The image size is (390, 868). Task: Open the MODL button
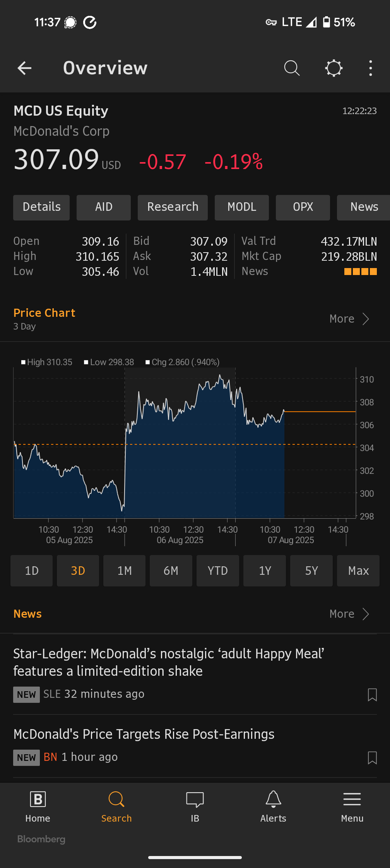click(241, 207)
